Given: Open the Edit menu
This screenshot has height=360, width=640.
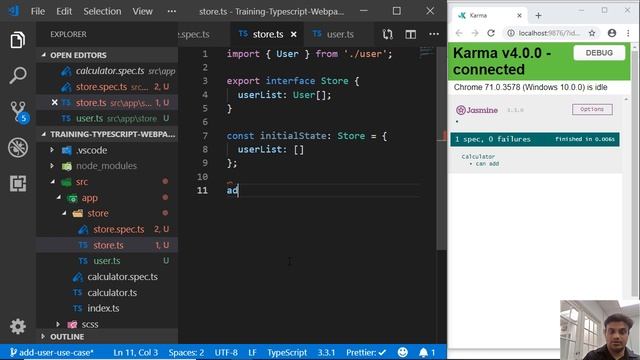Looking at the screenshot, I should (x=64, y=11).
